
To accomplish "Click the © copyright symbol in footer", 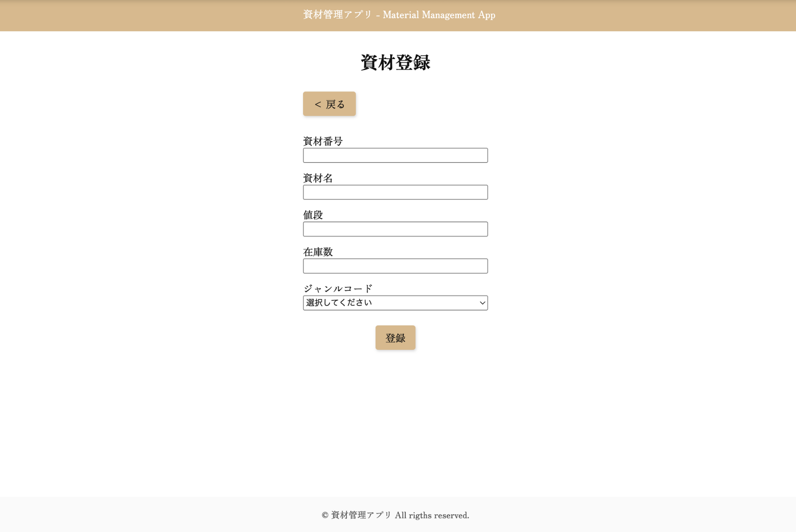I will coord(325,515).
